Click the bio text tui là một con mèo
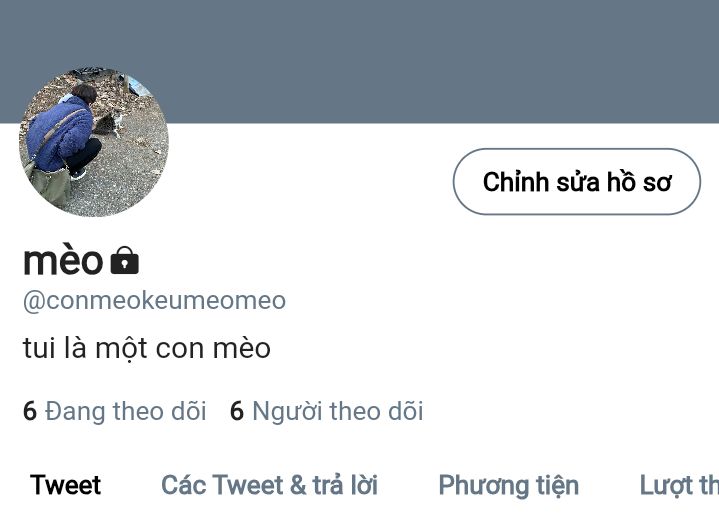 coord(147,348)
